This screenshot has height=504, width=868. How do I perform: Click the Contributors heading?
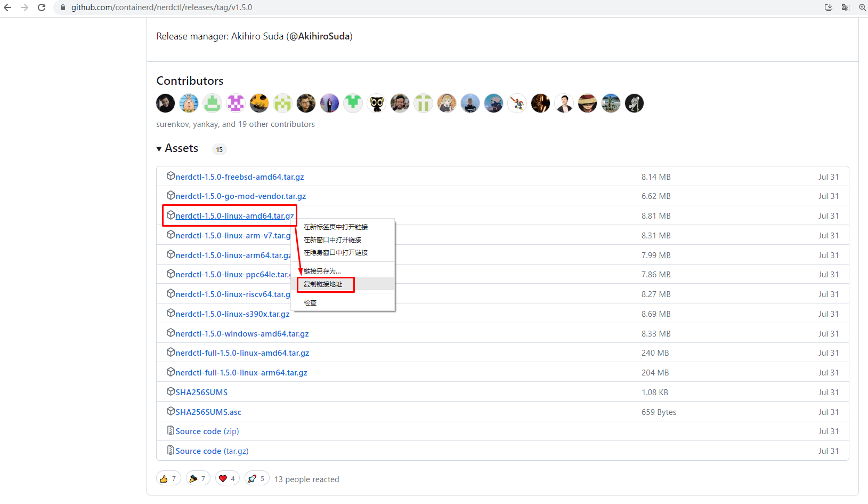point(190,81)
